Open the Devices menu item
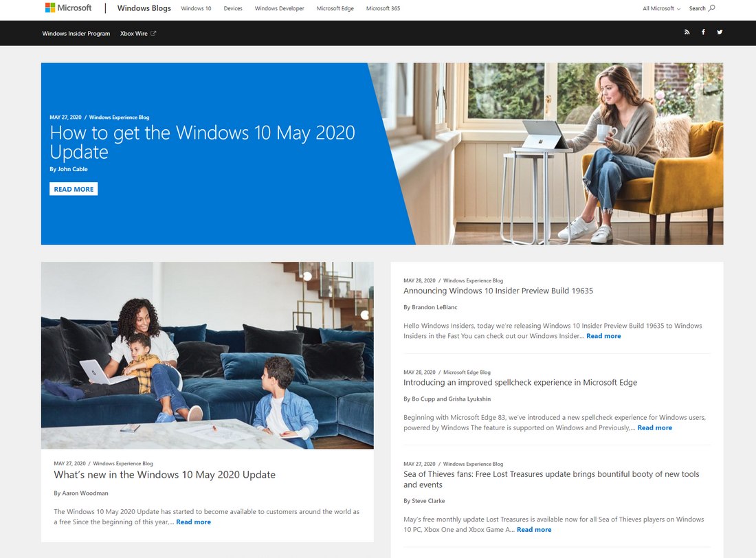The height and width of the screenshot is (558, 756). (233, 9)
